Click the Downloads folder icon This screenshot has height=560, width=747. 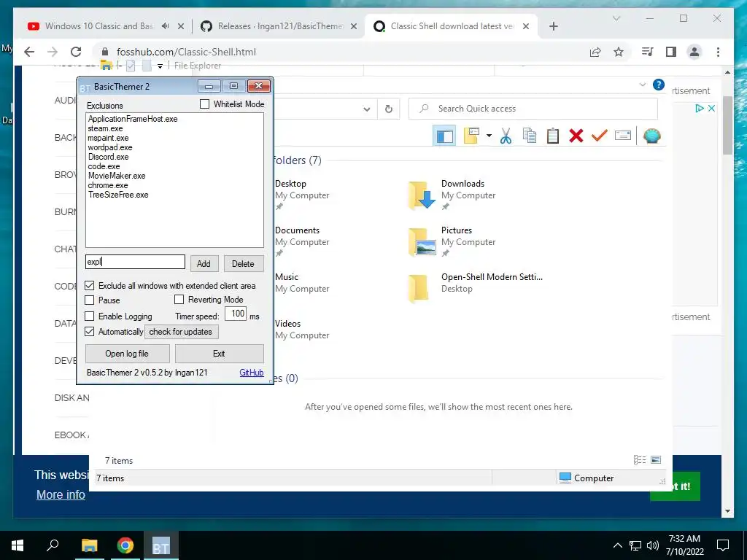coord(421,195)
